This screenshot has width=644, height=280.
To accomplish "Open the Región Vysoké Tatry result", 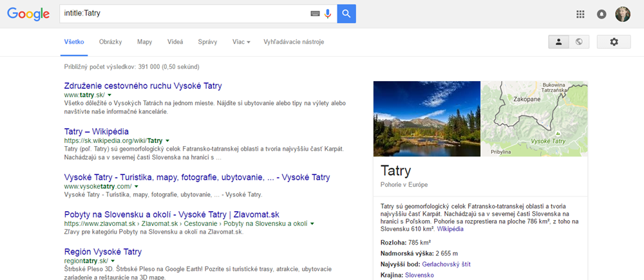I will tap(103, 252).
